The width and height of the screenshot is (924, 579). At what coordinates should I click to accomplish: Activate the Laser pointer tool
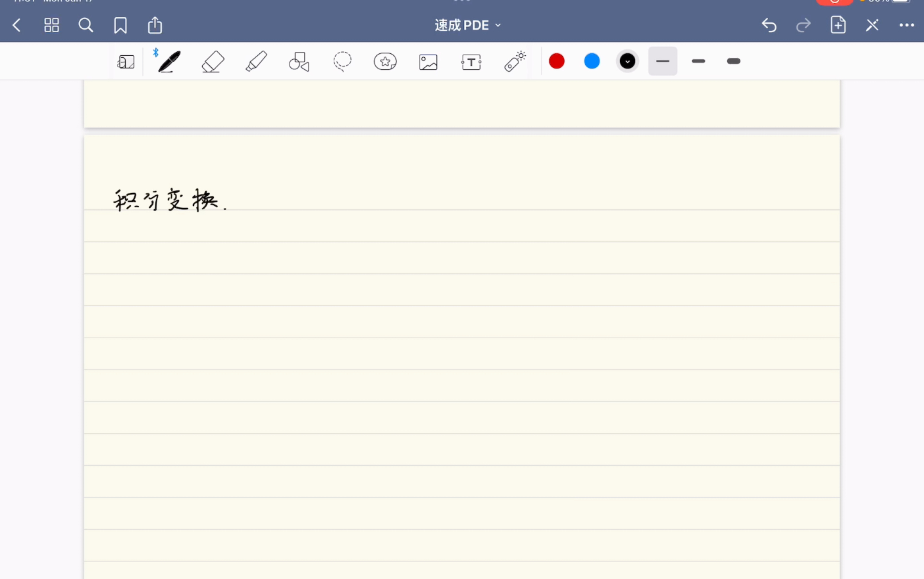515,61
